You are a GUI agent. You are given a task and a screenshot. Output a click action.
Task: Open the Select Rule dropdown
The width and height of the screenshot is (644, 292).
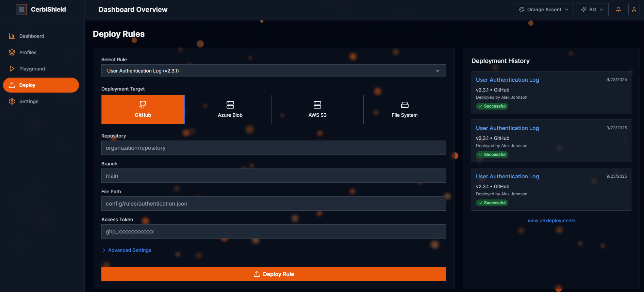click(274, 71)
